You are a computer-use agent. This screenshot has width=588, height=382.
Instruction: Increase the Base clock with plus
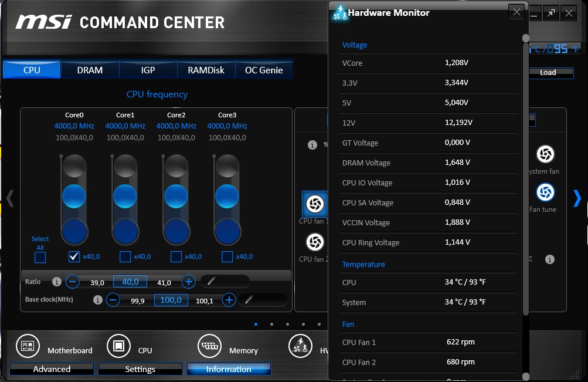click(x=229, y=300)
